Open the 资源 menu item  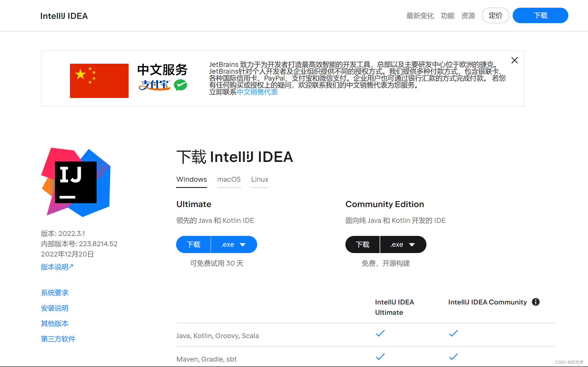tap(468, 16)
